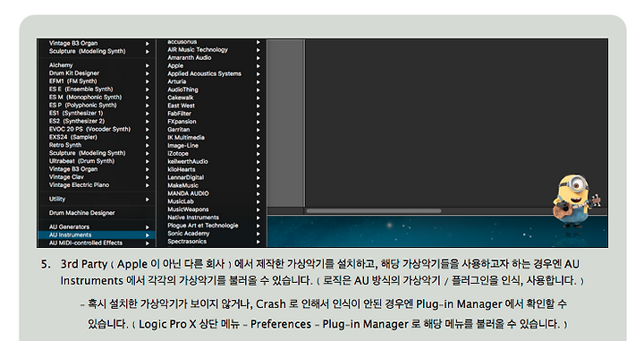Select Retro Synth instrument
The width and height of the screenshot is (644, 341).
coord(97,145)
